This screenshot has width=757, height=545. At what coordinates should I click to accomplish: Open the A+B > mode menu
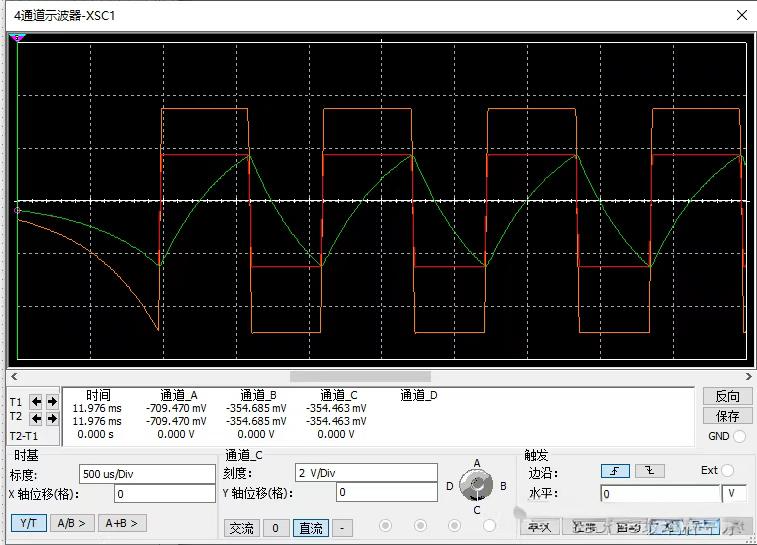click(x=122, y=523)
